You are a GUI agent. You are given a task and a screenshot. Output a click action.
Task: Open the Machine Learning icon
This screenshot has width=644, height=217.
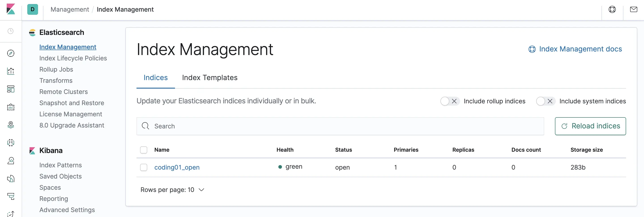[x=11, y=143]
